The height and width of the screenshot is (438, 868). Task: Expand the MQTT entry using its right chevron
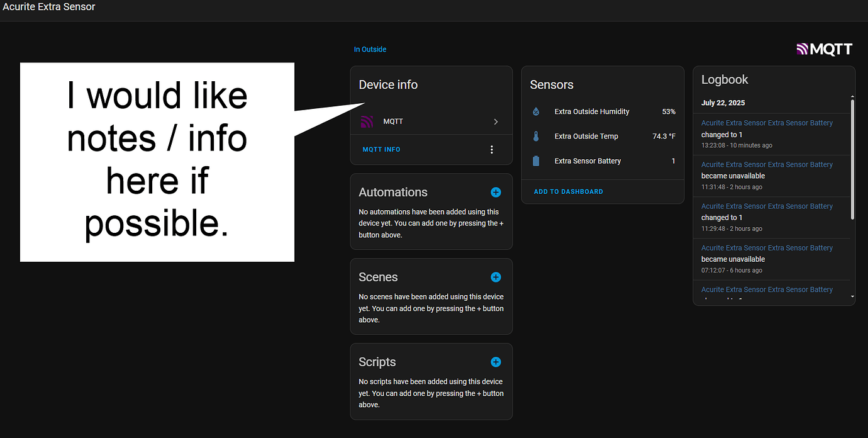[496, 121]
